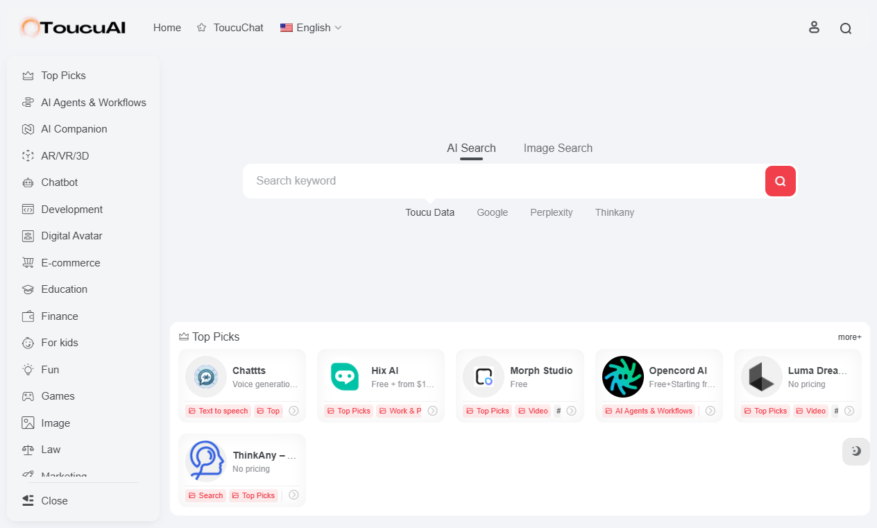This screenshot has width=877, height=528.
Task: Click the Morph Studio card title
Action: 541,371
